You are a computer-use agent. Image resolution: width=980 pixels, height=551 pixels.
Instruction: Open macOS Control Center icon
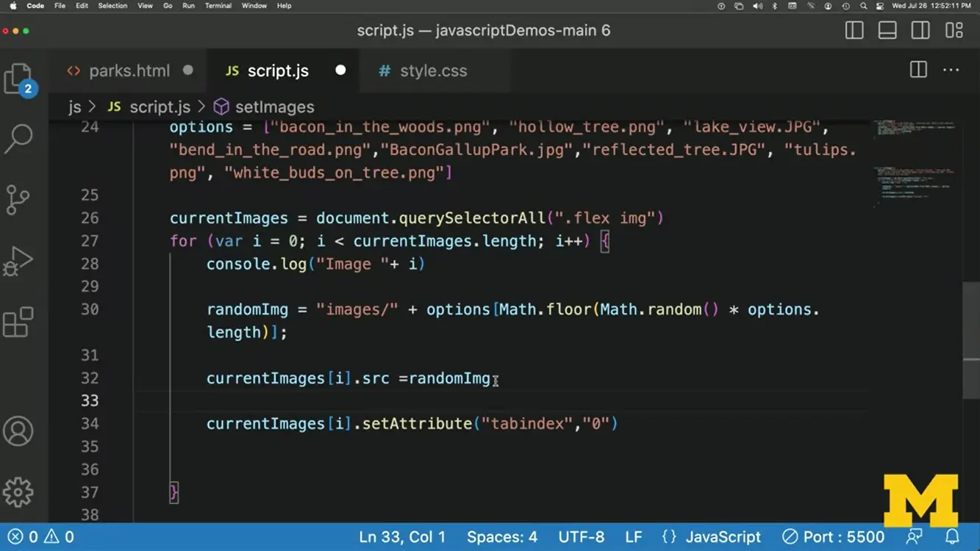tap(880, 6)
